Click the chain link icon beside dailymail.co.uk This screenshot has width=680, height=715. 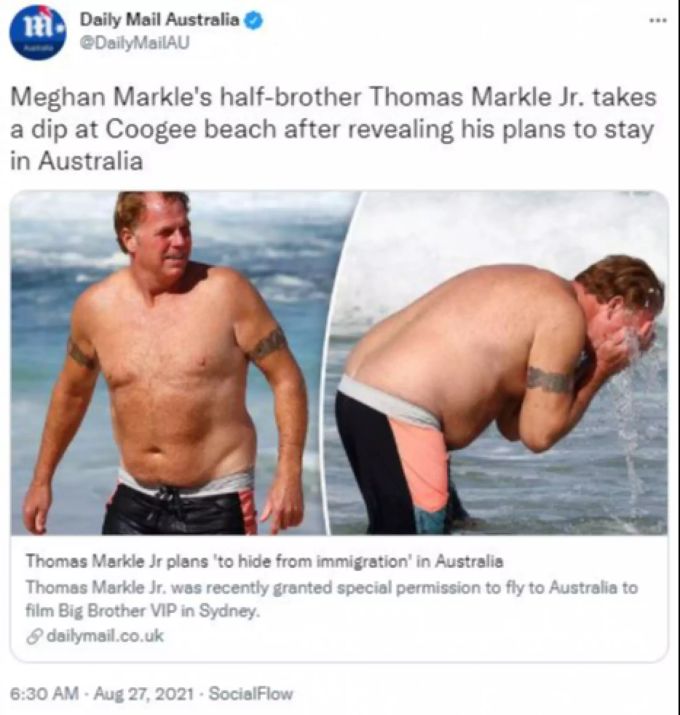(33, 637)
